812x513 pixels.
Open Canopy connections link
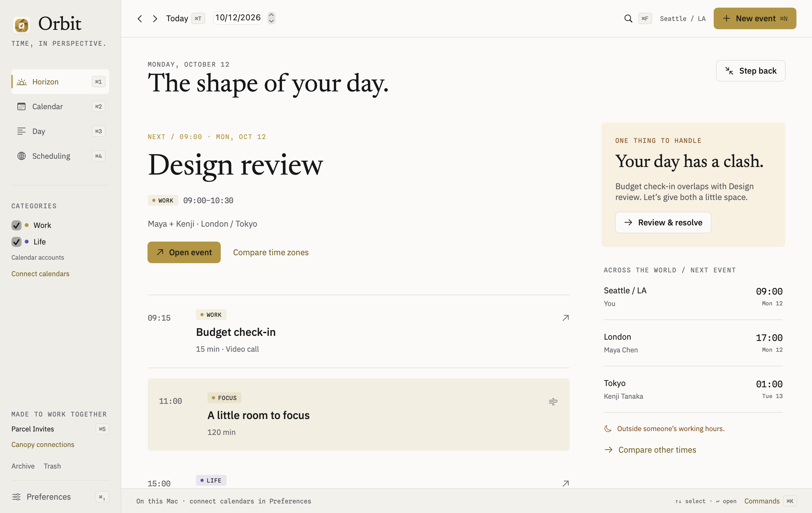(x=43, y=444)
